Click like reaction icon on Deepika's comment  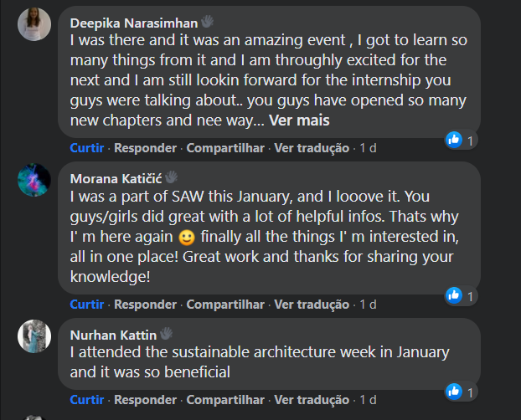[454, 140]
